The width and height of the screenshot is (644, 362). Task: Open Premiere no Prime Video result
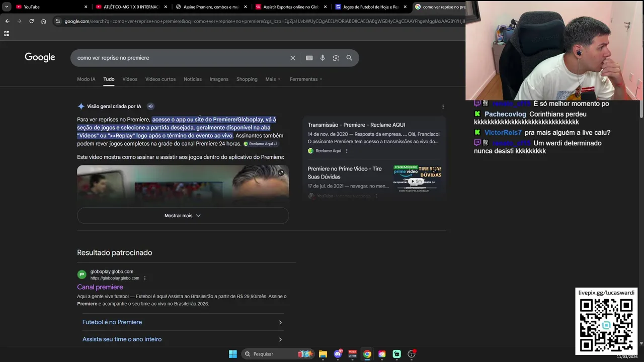pos(345,173)
